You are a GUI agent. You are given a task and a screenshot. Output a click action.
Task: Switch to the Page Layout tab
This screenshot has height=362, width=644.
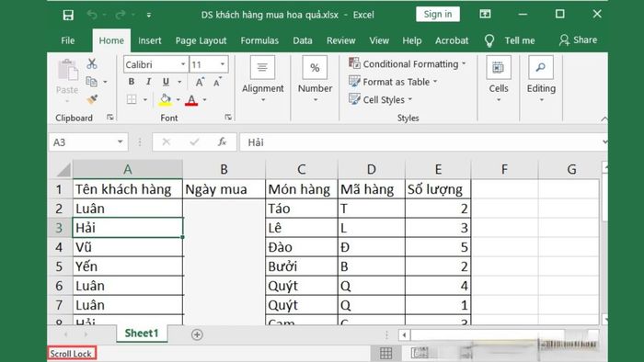click(201, 40)
